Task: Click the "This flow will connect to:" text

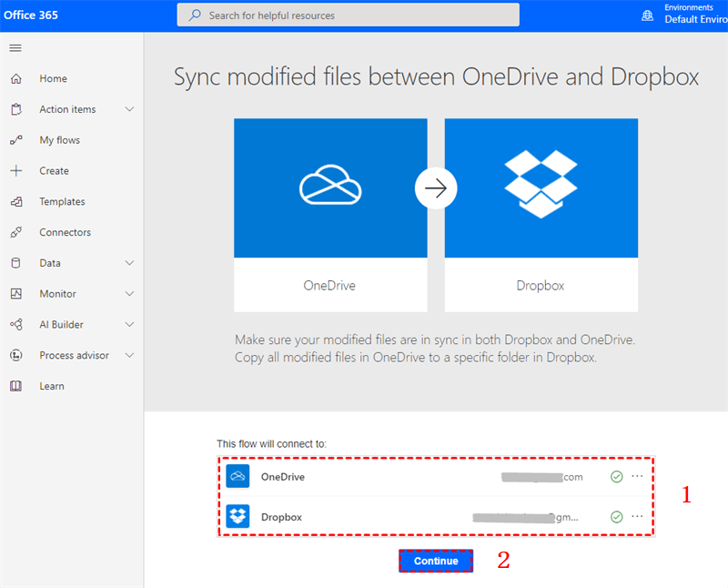Action: click(271, 443)
